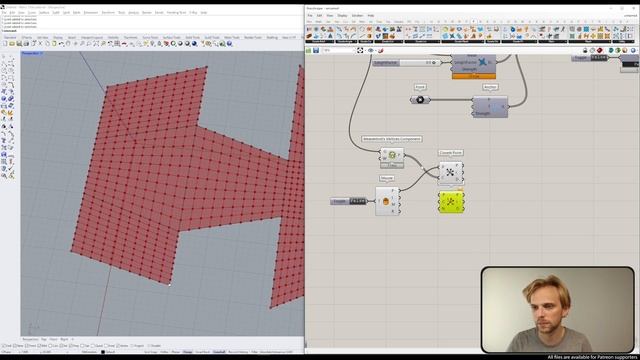Toggle the Point osnap checkbox

pyautogui.click(x=27, y=346)
